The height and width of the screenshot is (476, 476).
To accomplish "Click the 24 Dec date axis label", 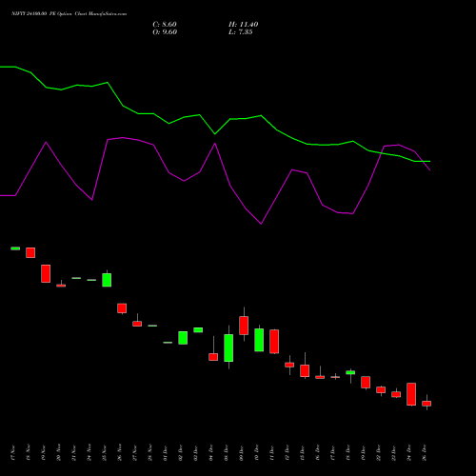I will pos(409,452).
